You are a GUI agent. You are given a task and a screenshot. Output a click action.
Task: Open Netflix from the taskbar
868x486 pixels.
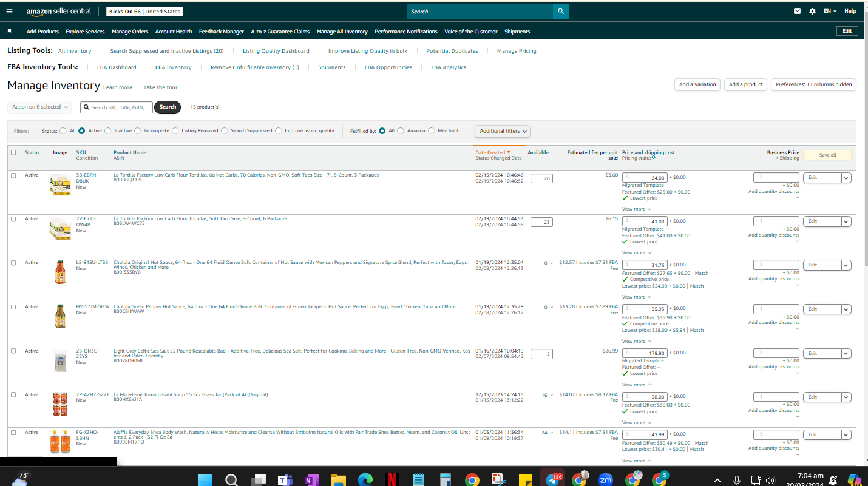(392, 479)
